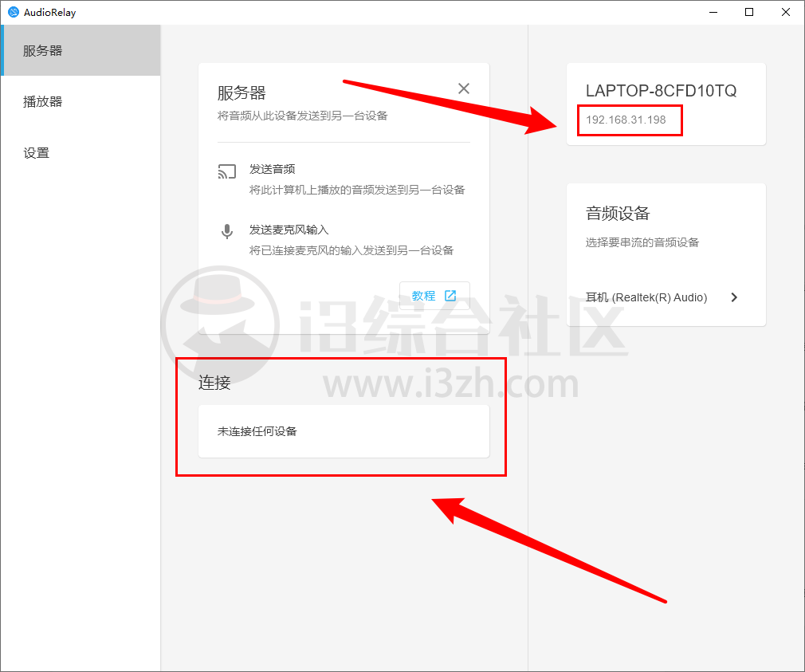Click the 将此计算机上播放的音频发送到另一台设备 description
The image size is (805, 672).
[x=357, y=190]
